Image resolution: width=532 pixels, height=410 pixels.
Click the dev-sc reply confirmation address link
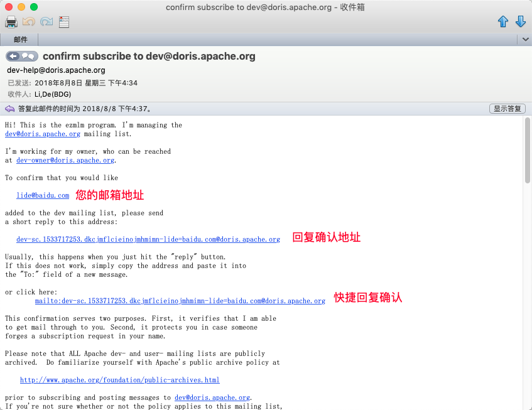pyautogui.click(x=148, y=239)
